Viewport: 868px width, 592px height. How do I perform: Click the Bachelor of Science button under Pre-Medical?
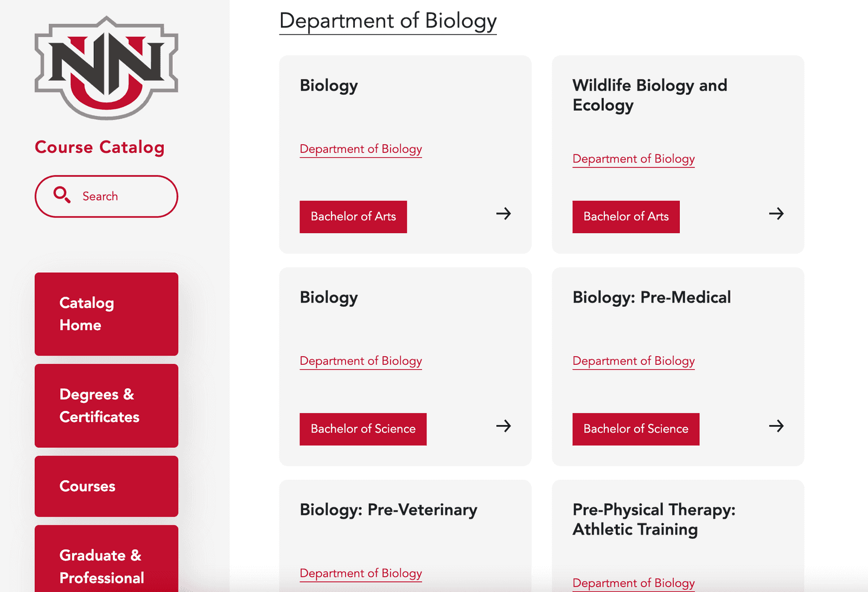click(x=636, y=429)
